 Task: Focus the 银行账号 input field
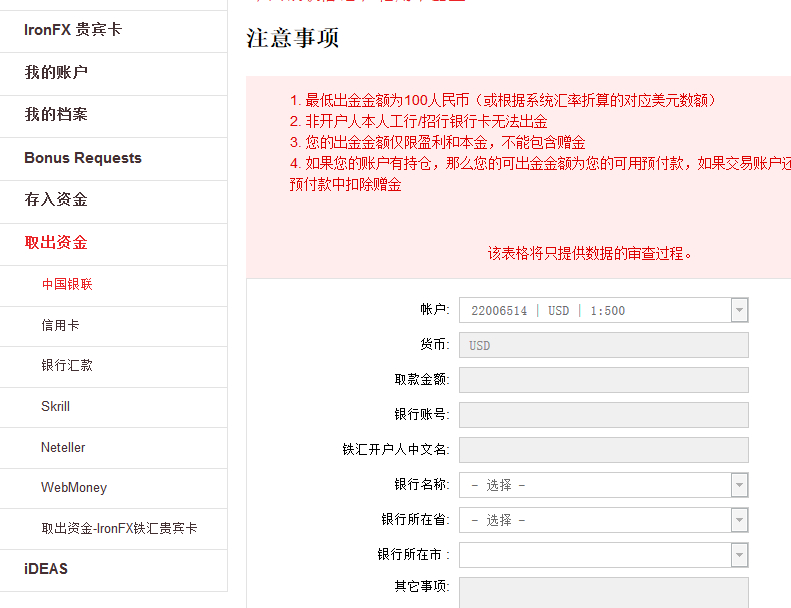(x=603, y=415)
